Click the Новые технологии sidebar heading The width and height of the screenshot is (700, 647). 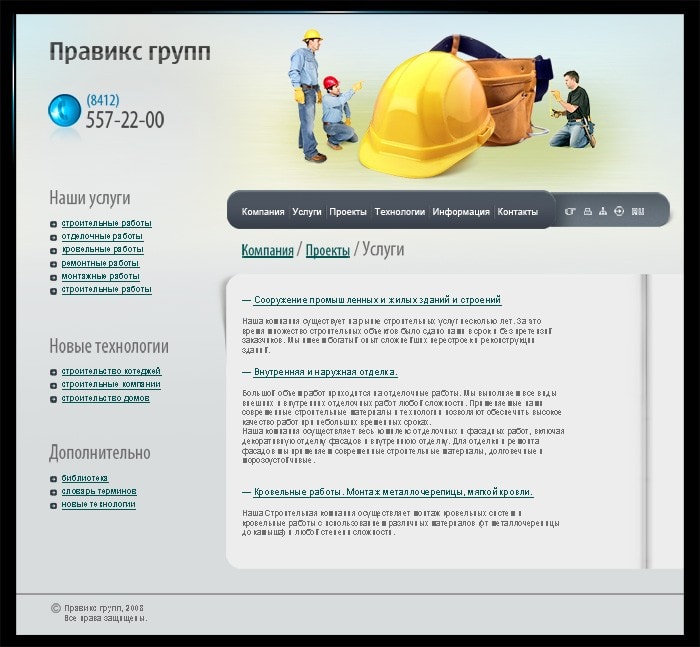[109, 346]
